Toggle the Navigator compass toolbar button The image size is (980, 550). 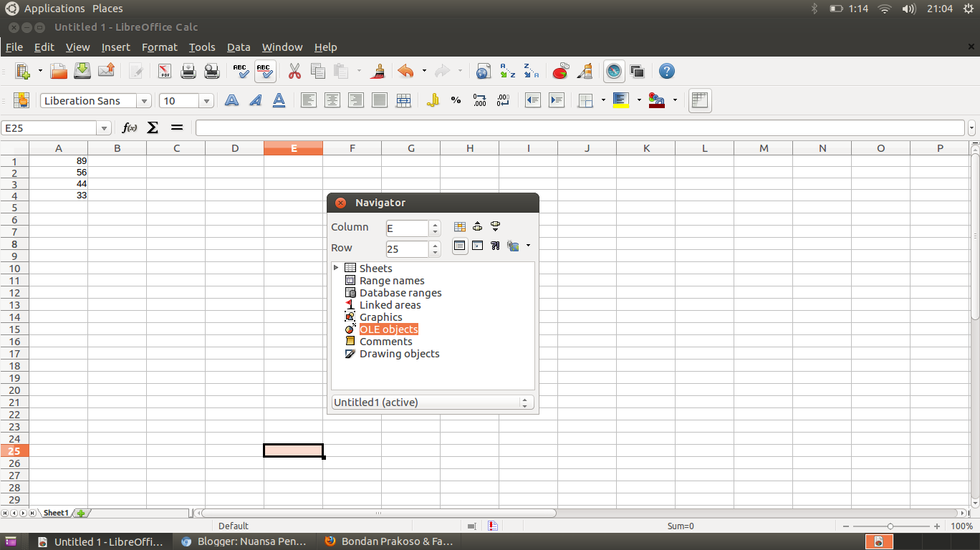coord(614,71)
